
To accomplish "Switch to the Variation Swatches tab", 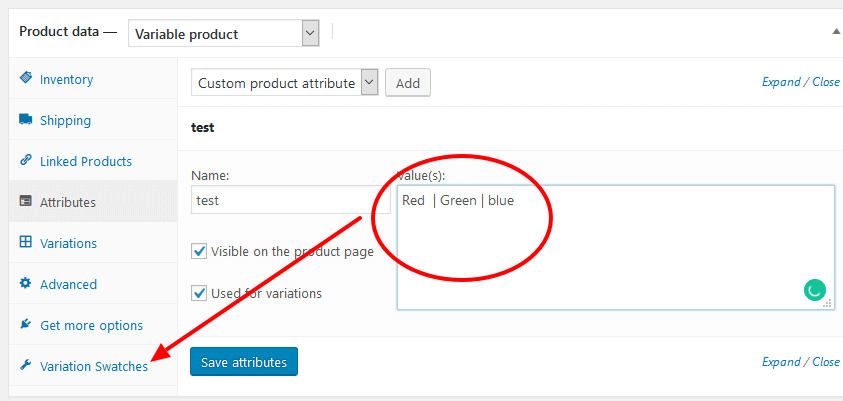I will [x=93, y=366].
